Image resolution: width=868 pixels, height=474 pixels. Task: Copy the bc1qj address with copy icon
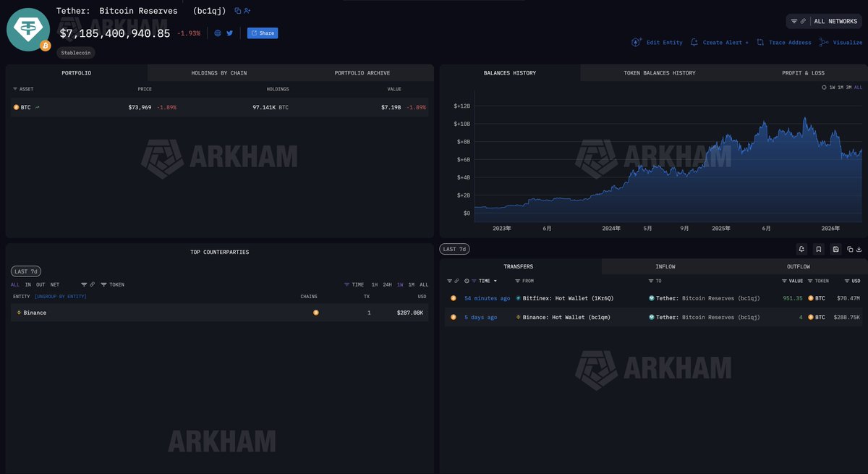click(x=237, y=11)
